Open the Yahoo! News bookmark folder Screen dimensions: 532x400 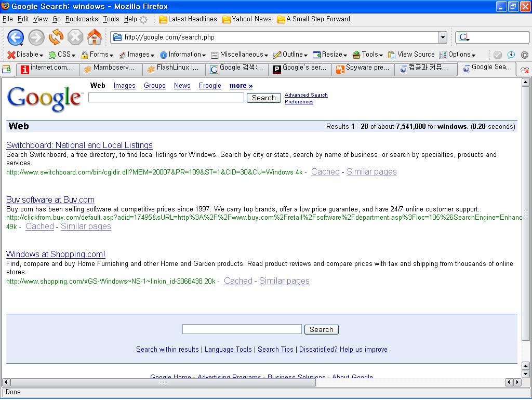247,19
